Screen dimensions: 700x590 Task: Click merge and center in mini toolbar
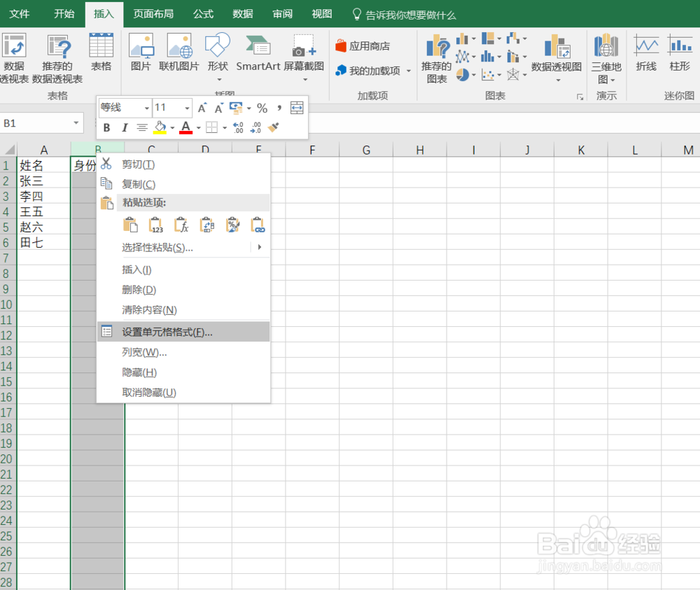(x=297, y=108)
